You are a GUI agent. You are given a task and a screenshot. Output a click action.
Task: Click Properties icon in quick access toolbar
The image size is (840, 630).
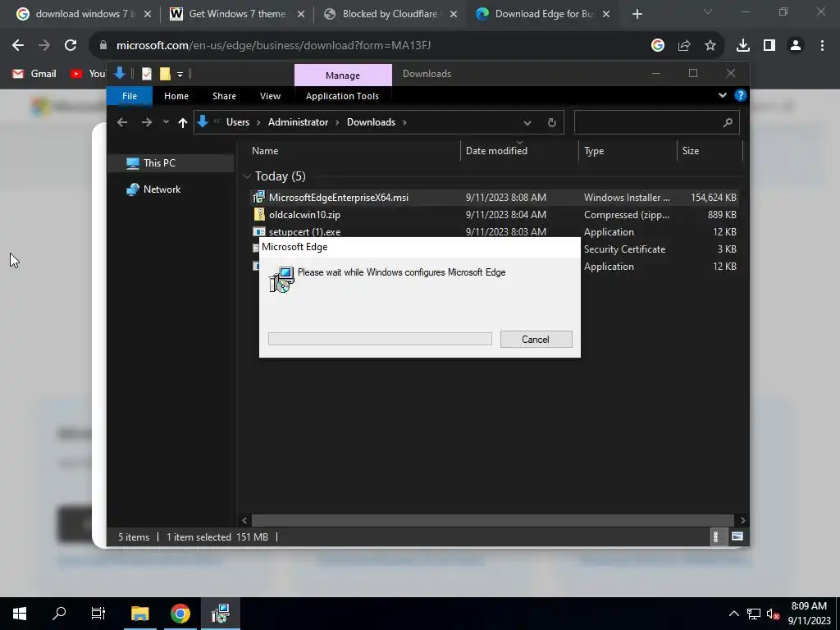pyautogui.click(x=146, y=74)
